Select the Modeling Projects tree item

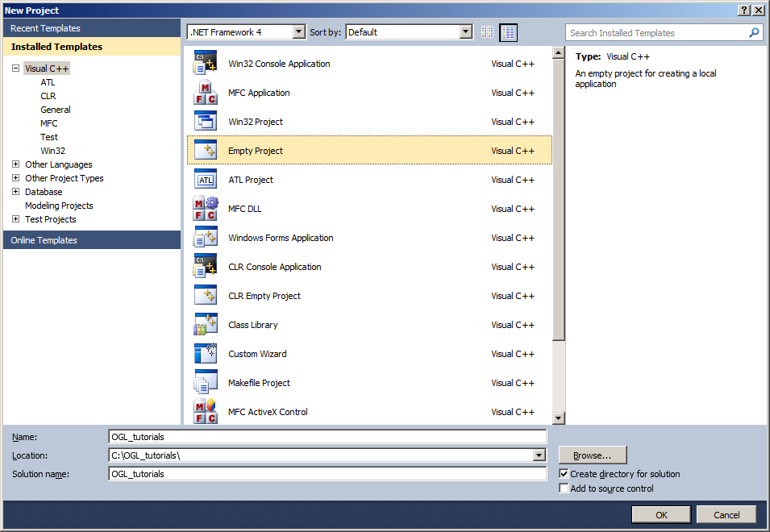(59, 206)
